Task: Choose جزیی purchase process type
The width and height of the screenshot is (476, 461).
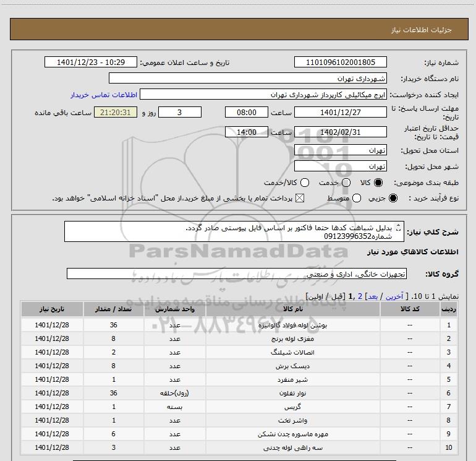Action: point(393,198)
